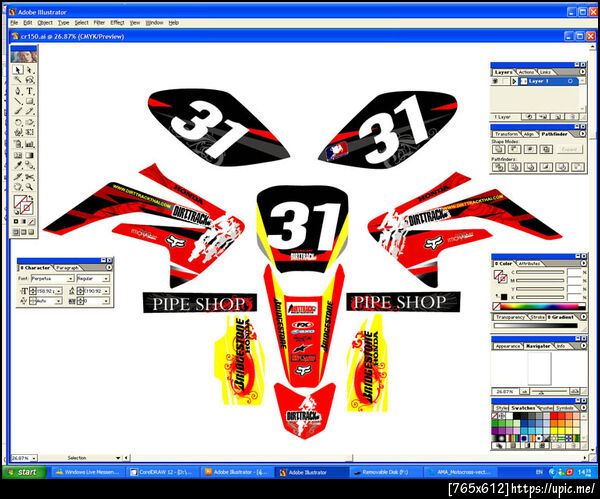Open the font size dropdown arrow
This screenshot has height=499, width=600.
59,291
